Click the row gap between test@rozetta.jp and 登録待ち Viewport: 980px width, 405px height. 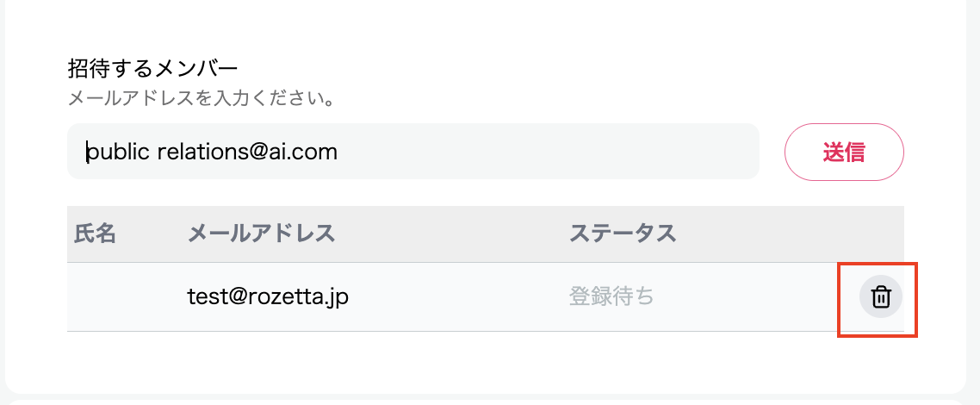click(x=456, y=297)
